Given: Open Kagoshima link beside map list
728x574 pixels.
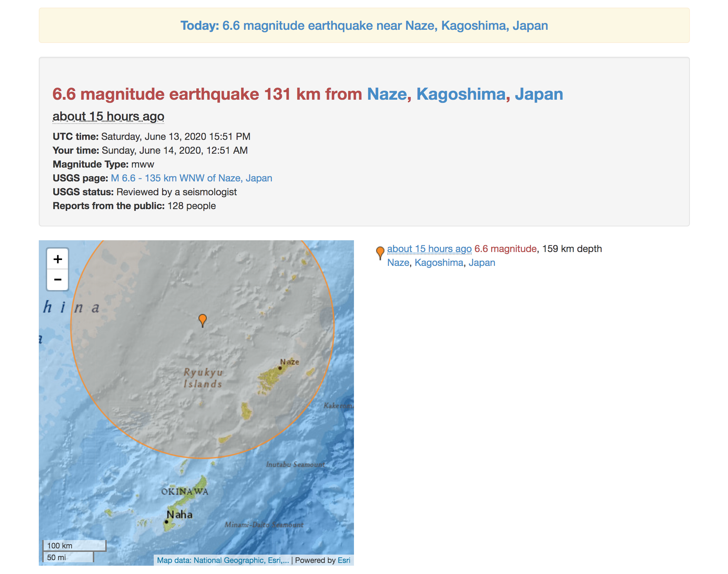Looking at the screenshot, I should pos(438,262).
